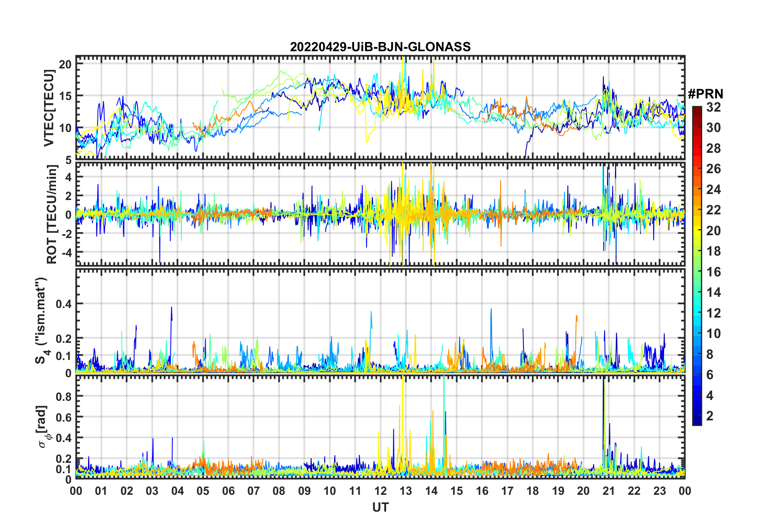Select hour label "03" on the UT axis

click(x=152, y=491)
